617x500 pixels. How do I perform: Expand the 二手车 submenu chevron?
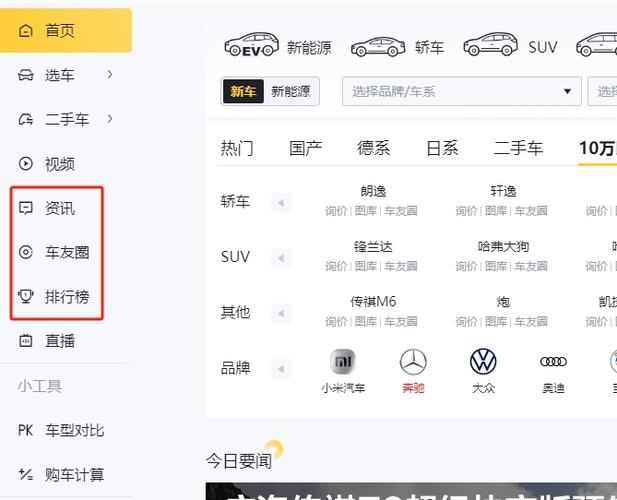(x=110, y=118)
